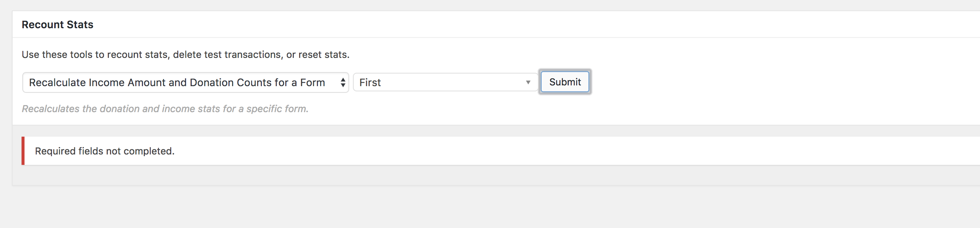
Task: Click the recount stats description text
Action: click(x=185, y=54)
